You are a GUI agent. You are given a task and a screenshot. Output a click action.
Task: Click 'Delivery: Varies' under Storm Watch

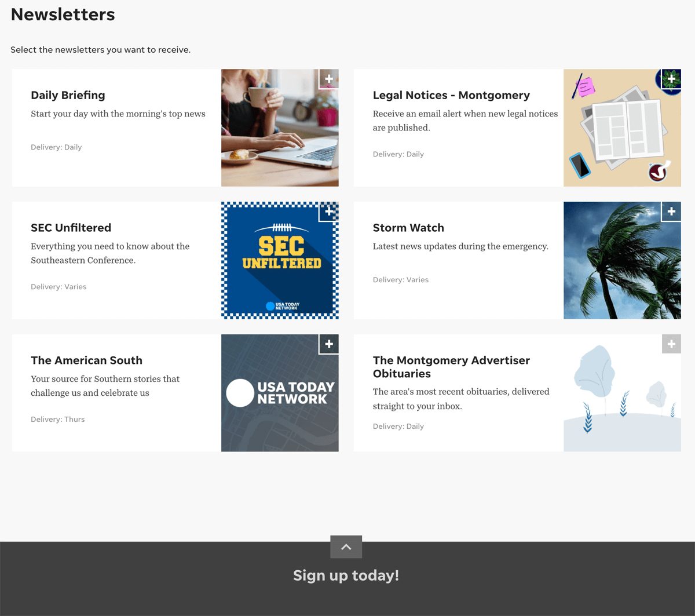[x=401, y=279]
